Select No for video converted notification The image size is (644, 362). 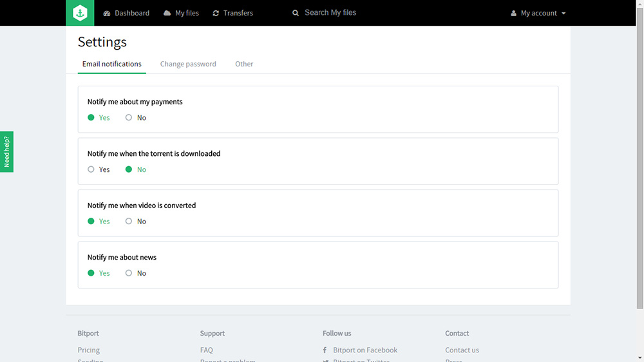[x=129, y=221]
